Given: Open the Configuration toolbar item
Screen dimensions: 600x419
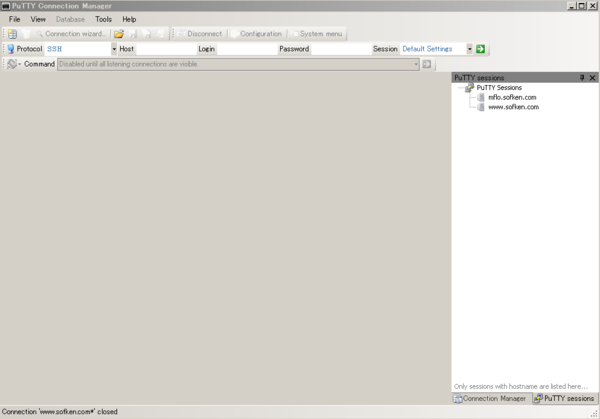Looking at the screenshot, I should [257, 34].
